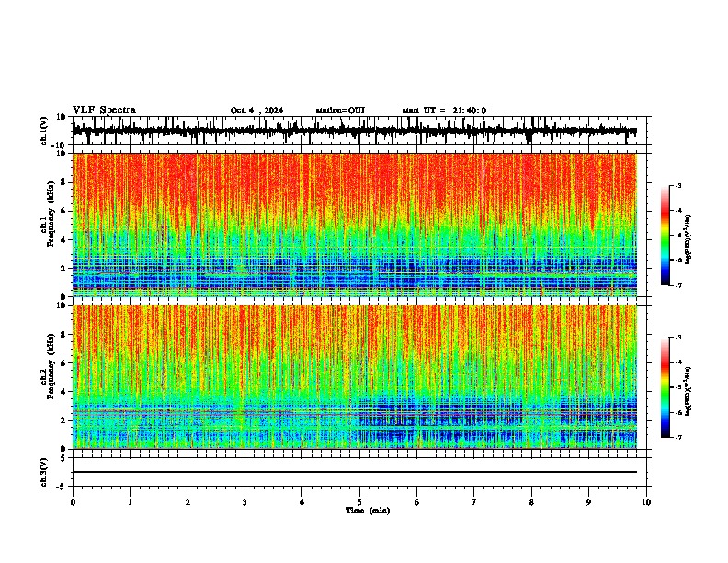The width and height of the screenshot is (728, 563).
Task: Click the log(PSD) label beside ch.2 colorbar
Action: click(688, 392)
